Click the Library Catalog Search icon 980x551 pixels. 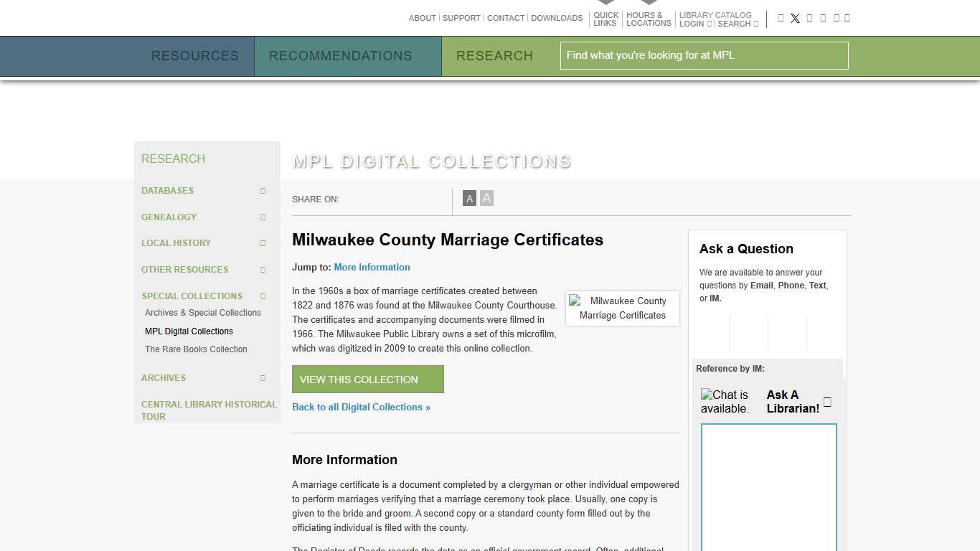pyautogui.click(x=755, y=24)
